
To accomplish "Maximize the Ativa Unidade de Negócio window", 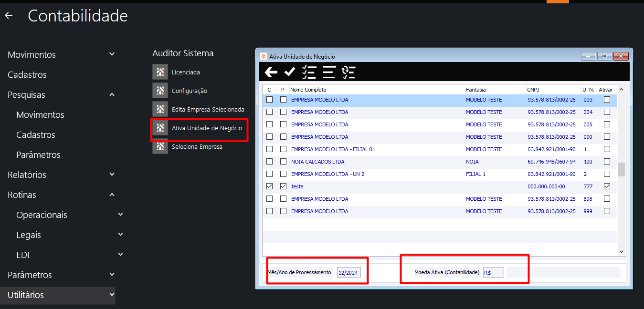I will click(604, 56).
